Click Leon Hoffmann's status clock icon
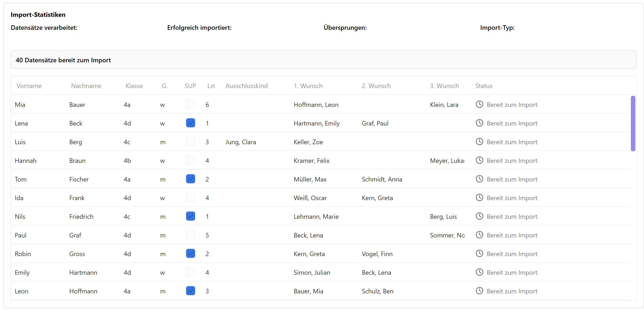 tap(479, 291)
